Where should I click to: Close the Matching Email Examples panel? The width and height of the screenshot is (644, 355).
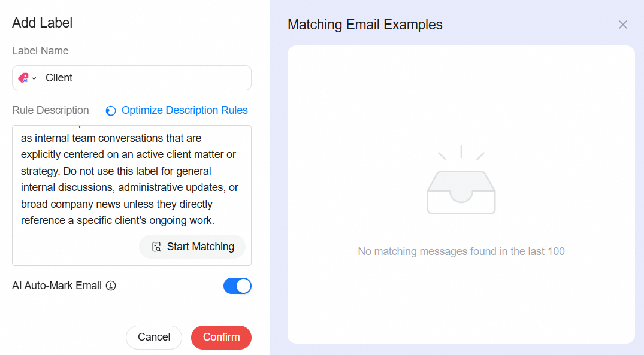point(622,25)
